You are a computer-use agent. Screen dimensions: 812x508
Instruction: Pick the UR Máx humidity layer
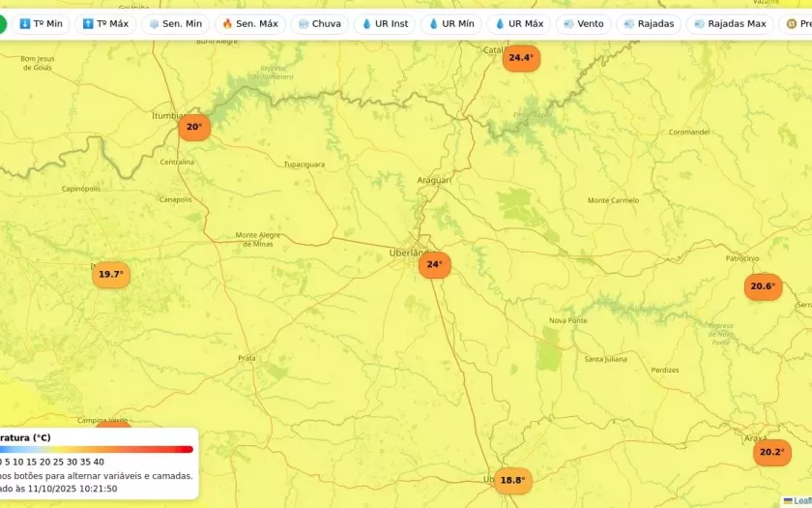(x=518, y=23)
